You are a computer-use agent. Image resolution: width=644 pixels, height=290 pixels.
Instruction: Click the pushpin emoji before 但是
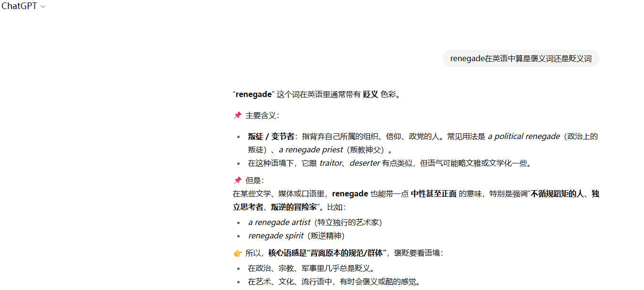click(237, 180)
